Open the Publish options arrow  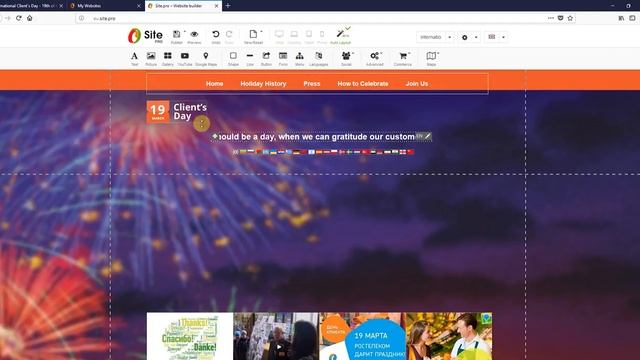tap(184, 32)
